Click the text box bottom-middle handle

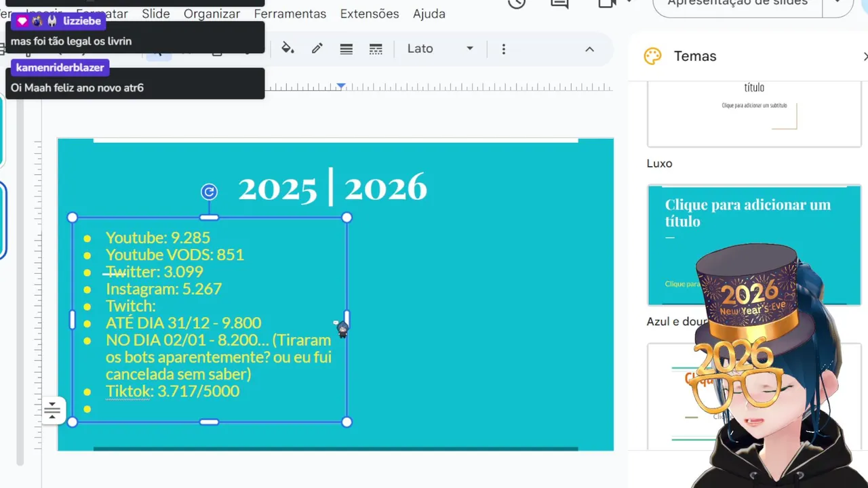[x=209, y=422]
